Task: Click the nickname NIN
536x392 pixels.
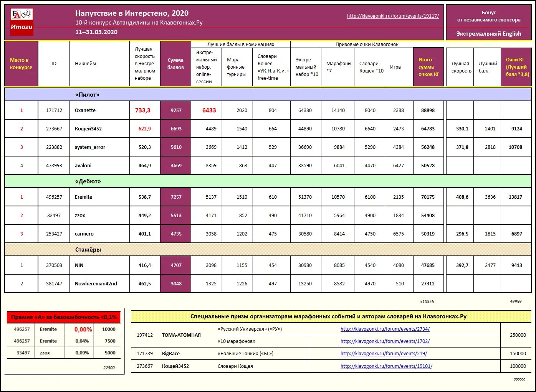Action: [79, 265]
